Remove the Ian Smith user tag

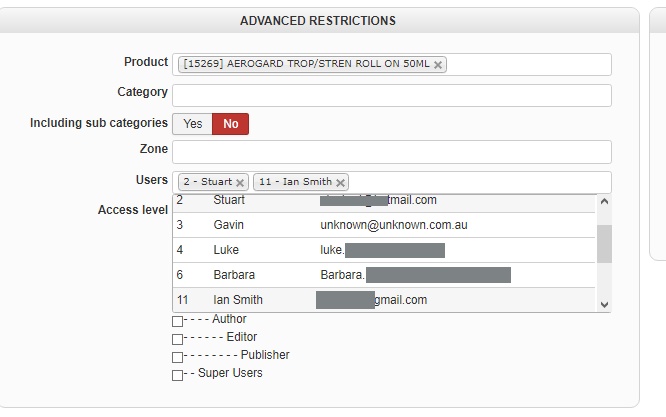(x=340, y=183)
